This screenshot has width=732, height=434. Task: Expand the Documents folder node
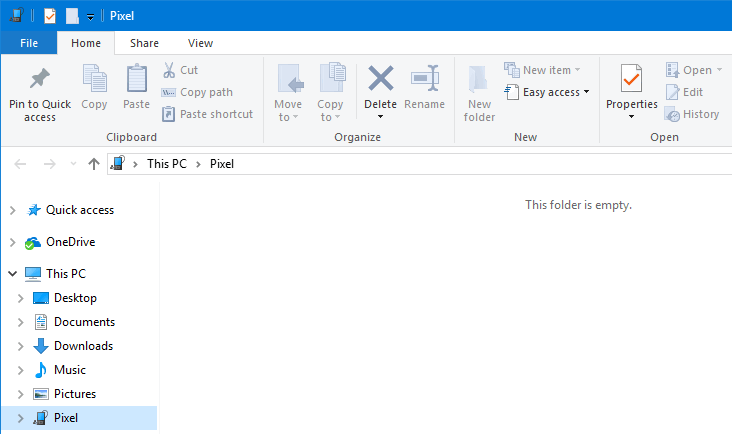click(x=21, y=322)
